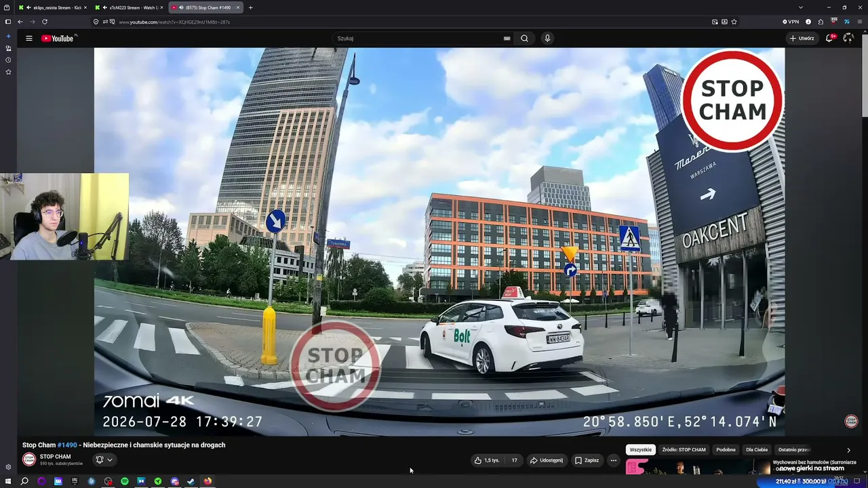Viewport: 868px width, 488px height.
Task: Toggle the browser sidebar panel icon
Action: [8, 22]
